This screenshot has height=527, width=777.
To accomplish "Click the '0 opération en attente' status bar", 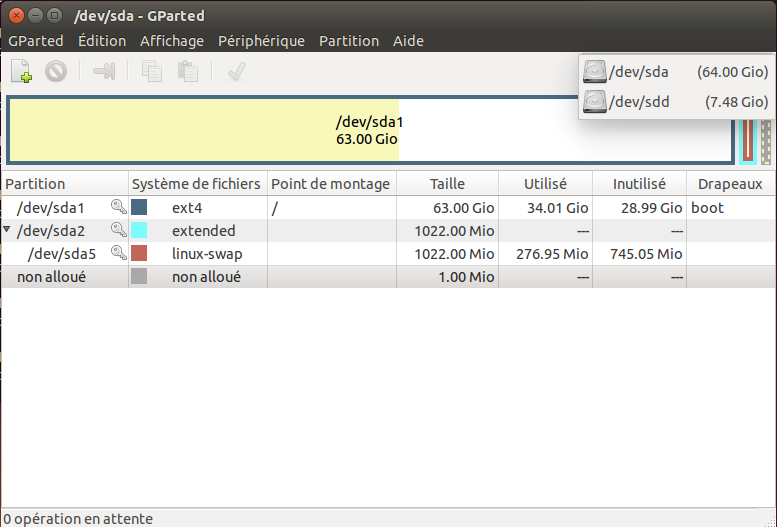I will click(78, 519).
